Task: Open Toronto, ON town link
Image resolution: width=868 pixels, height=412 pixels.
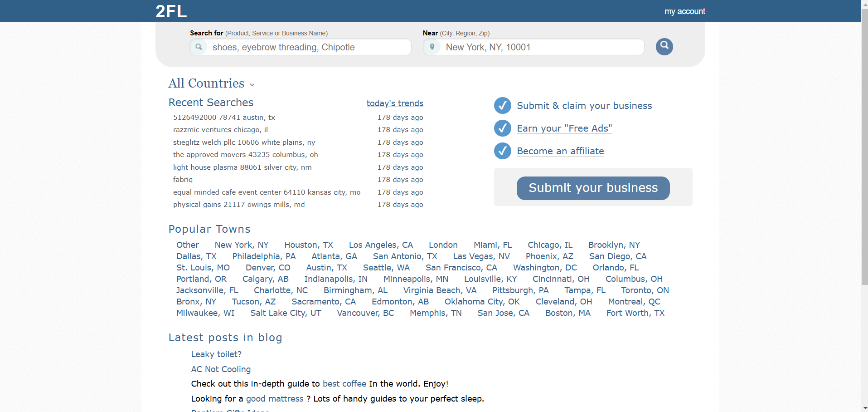Action: point(645,290)
